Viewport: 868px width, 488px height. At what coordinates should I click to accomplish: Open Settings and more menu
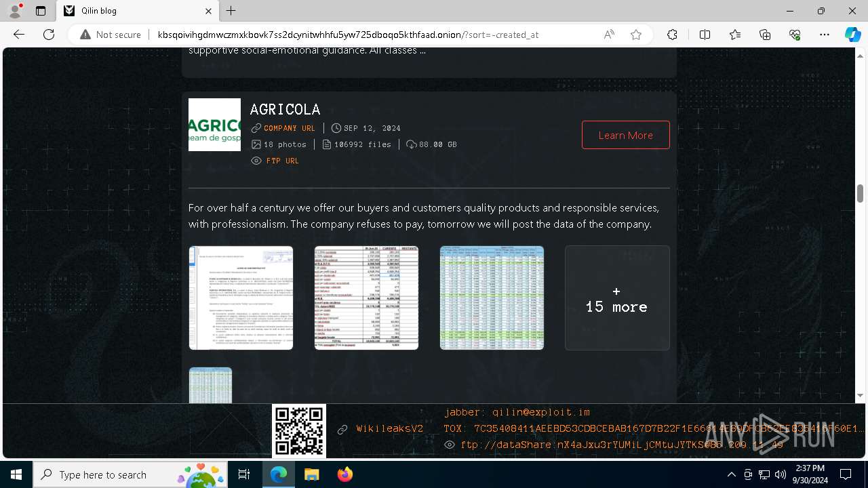point(825,35)
